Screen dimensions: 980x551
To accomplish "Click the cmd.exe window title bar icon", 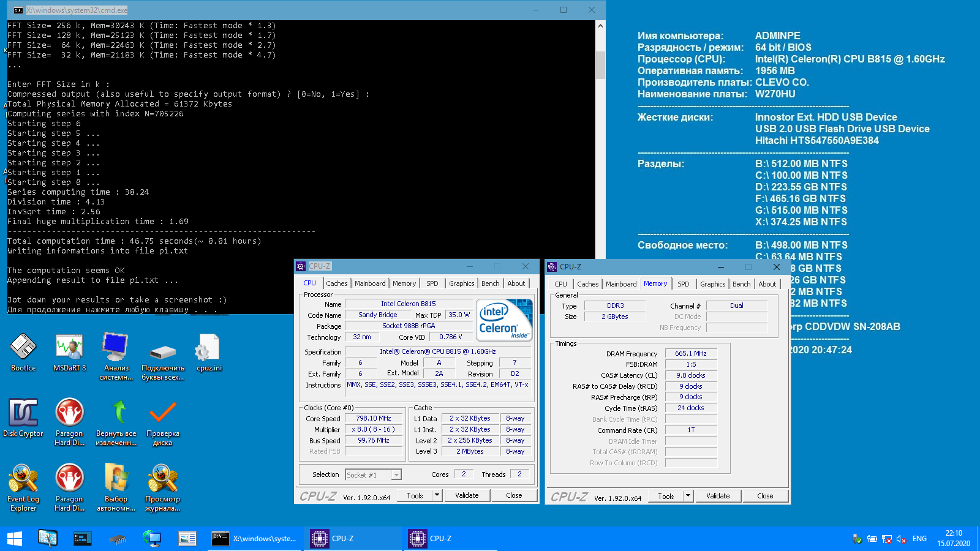I will coord(18,10).
